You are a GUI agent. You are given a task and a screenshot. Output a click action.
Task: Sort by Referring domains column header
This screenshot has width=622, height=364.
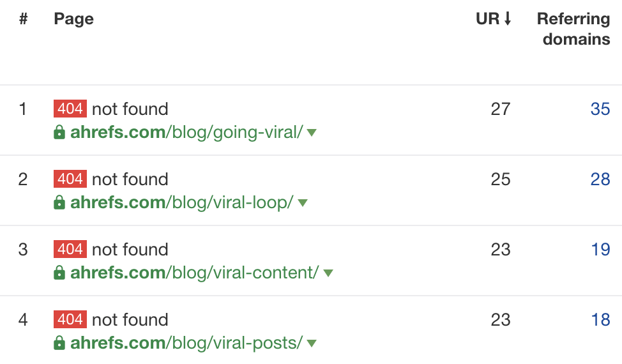[573, 29]
